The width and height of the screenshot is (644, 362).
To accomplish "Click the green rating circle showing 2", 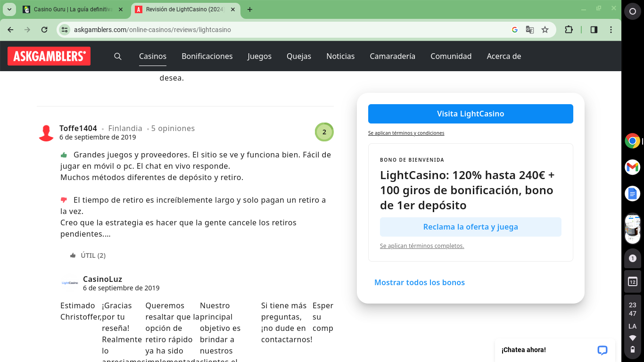I will pyautogui.click(x=324, y=132).
